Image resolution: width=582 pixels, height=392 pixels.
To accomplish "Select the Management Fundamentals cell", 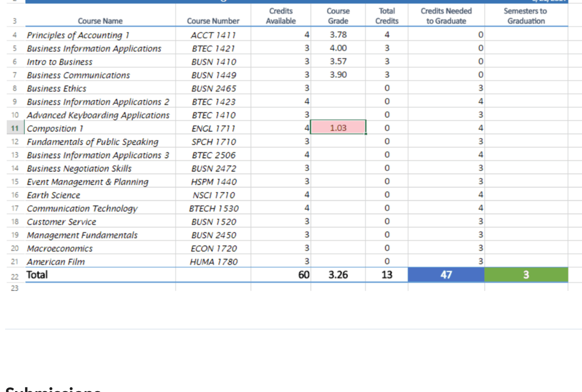I will [100, 235].
